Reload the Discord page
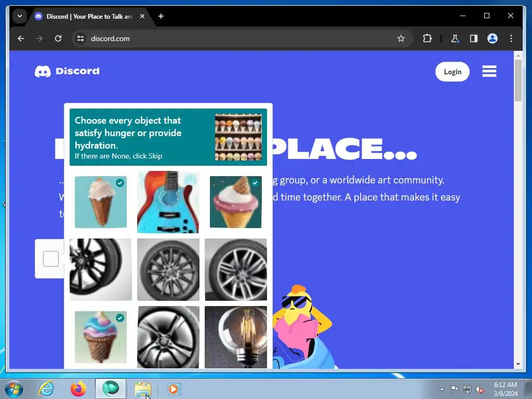 [58, 38]
